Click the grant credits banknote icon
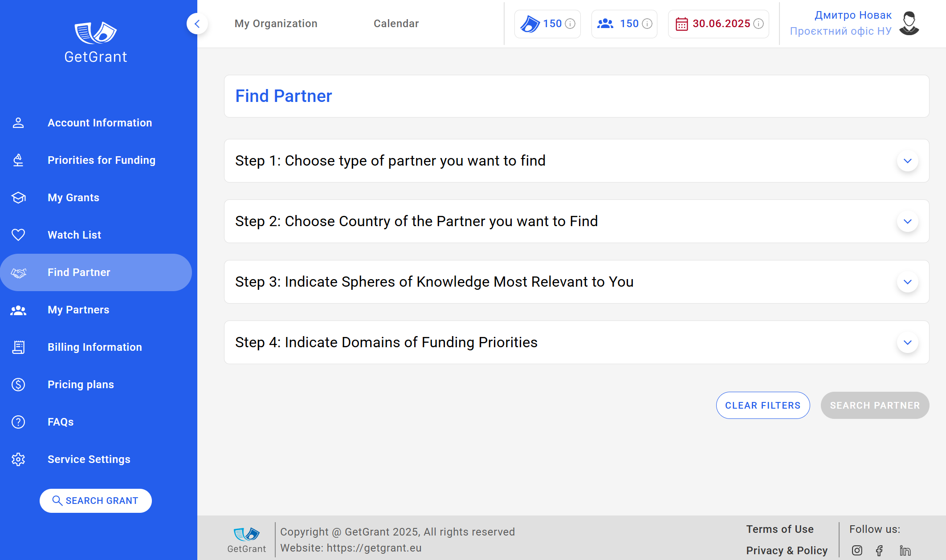The width and height of the screenshot is (946, 560). point(530,24)
